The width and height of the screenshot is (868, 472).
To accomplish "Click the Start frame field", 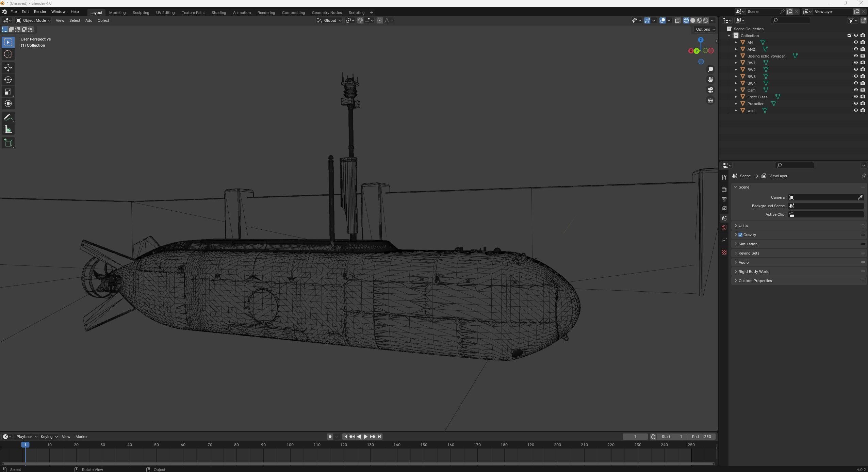I will pos(672,437).
